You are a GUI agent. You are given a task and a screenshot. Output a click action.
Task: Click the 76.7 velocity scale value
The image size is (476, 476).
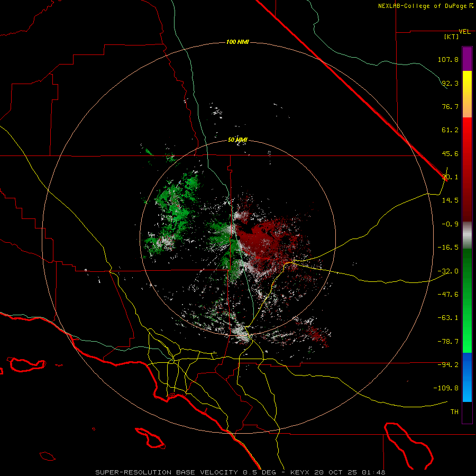450,106
